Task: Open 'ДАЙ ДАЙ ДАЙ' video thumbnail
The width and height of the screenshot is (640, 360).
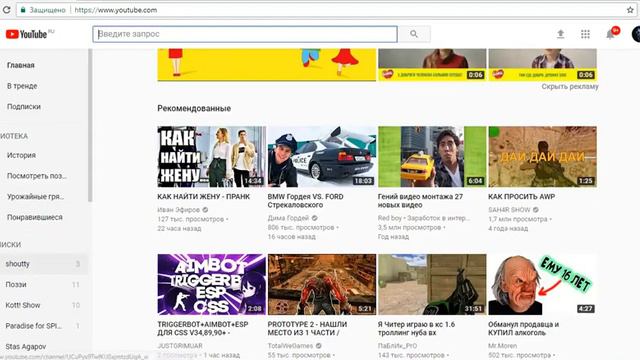Action: [542, 157]
